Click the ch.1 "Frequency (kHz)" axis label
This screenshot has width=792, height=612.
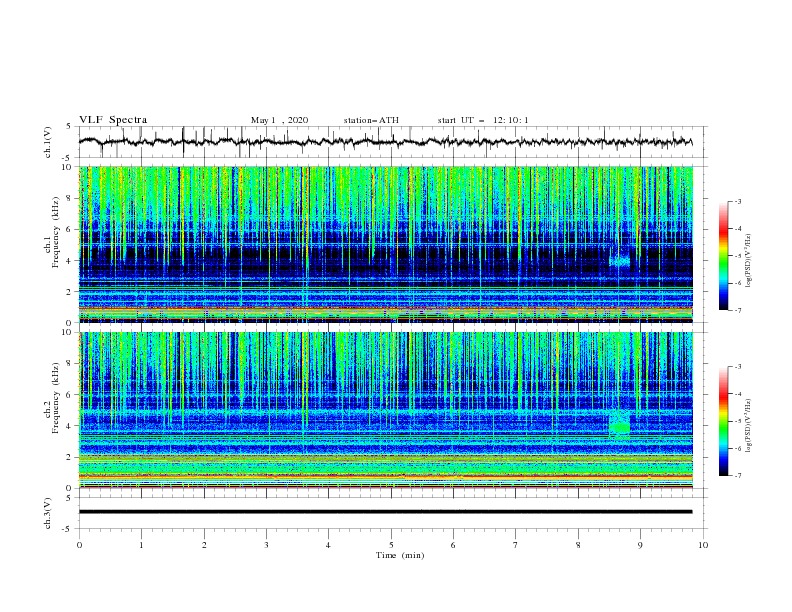tap(56, 233)
